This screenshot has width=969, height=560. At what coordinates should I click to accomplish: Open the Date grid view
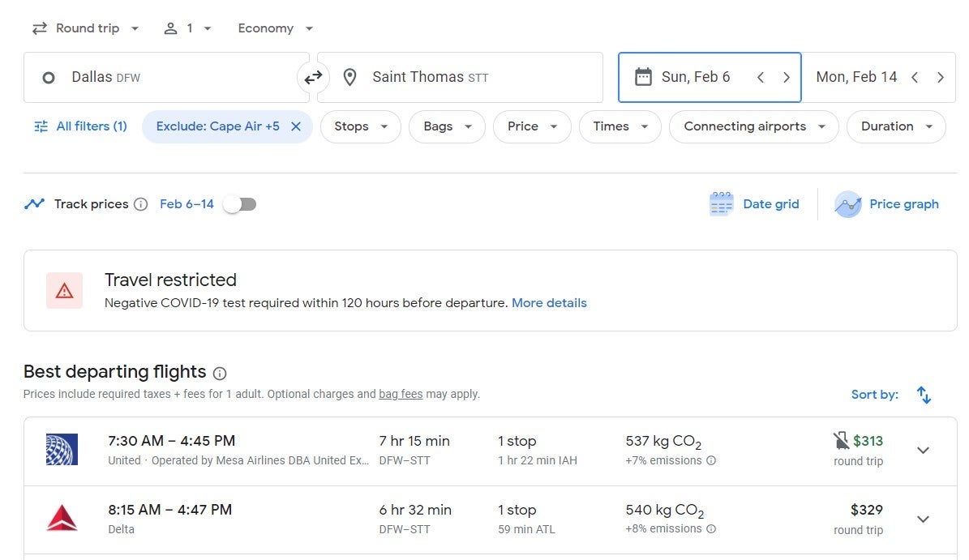coord(754,204)
